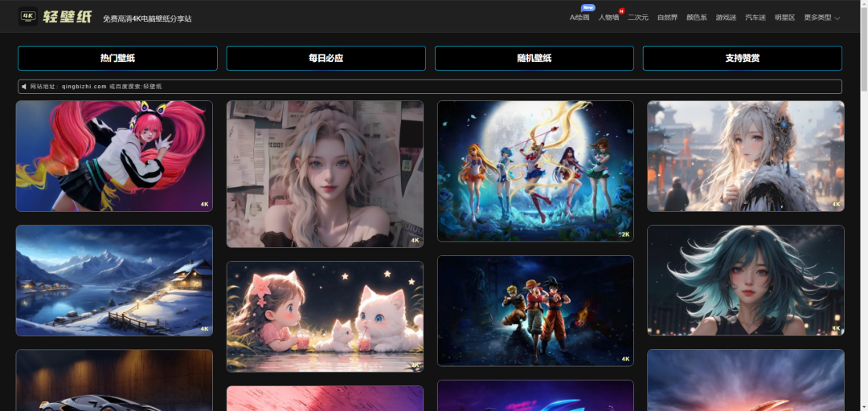The height and width of the screenshot is (411, 868).
Task: Click the 轻壁纸 site title text
Action: click(68, 17)
